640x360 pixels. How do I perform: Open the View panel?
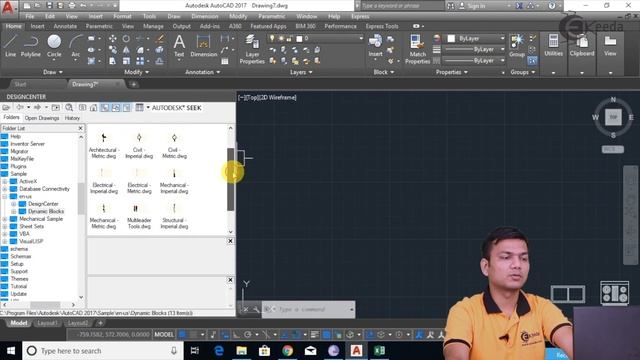(x=610, y=45)
